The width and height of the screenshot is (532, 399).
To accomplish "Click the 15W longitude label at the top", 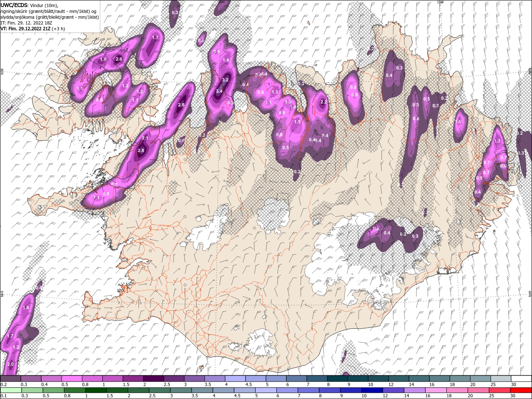I will coord(440,2).
